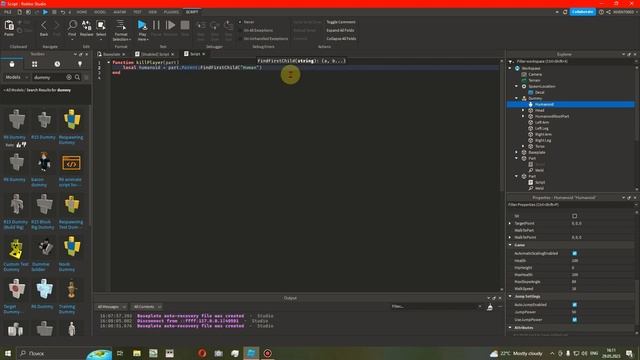Switch to the AVATAR ribbon tab
Viewport: 640px width, 360px height.
click(120, 12)
